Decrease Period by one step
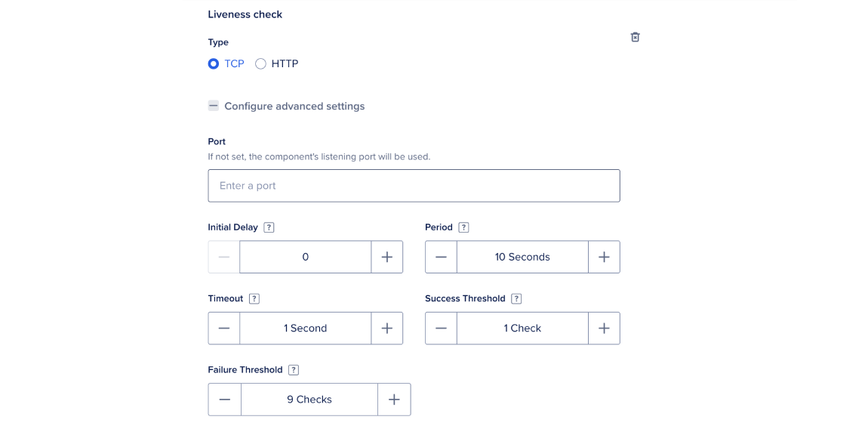The width and height of the screenshot is (868, 432). [x=441, y=257]
